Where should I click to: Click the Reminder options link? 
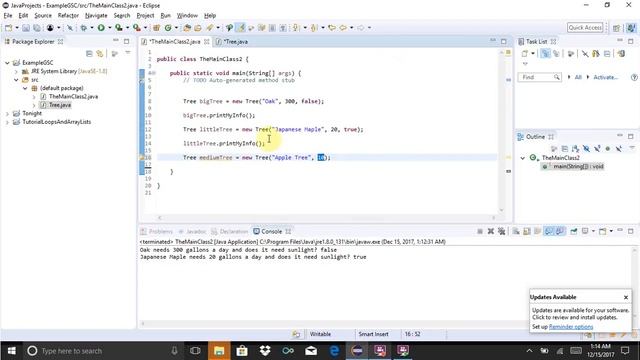click(x=571, y=327)
